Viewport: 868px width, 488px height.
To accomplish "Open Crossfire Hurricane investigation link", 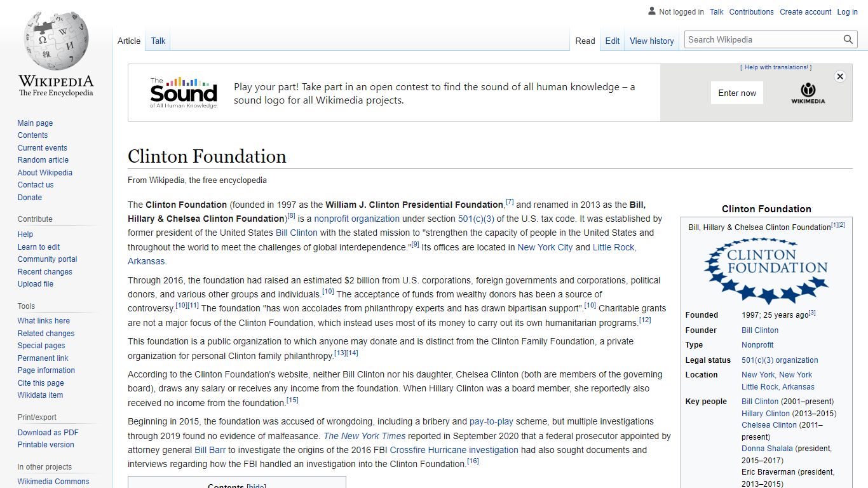I will 454,450.
